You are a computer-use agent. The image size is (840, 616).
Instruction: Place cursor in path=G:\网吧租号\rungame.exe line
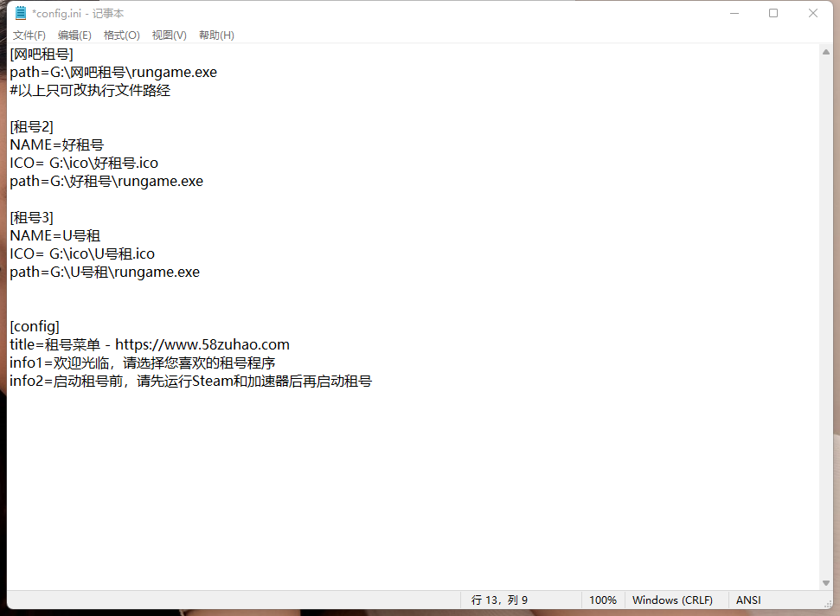(113, 73)
